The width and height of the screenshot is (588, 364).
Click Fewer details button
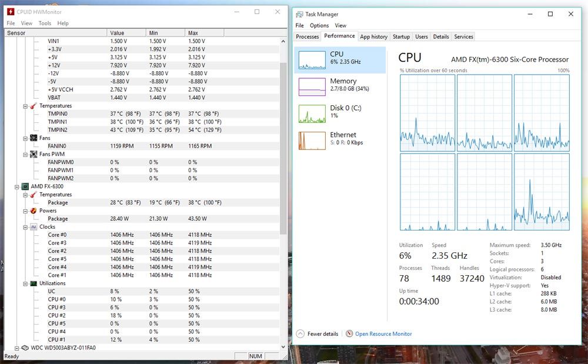pos(318,333)
